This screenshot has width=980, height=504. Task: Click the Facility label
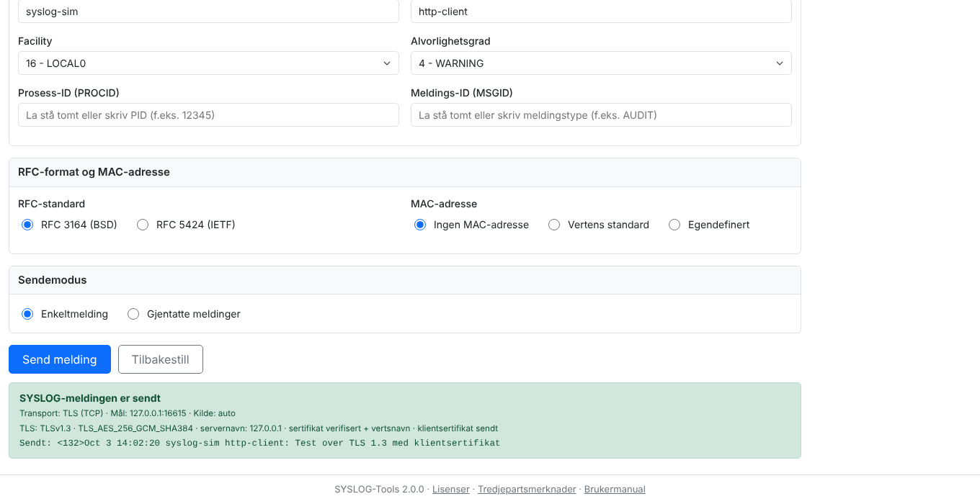[x=35, y=41]
